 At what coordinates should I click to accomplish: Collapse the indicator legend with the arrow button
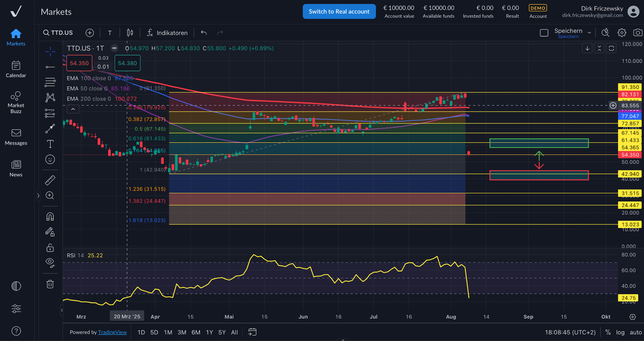tap(73, 109)
